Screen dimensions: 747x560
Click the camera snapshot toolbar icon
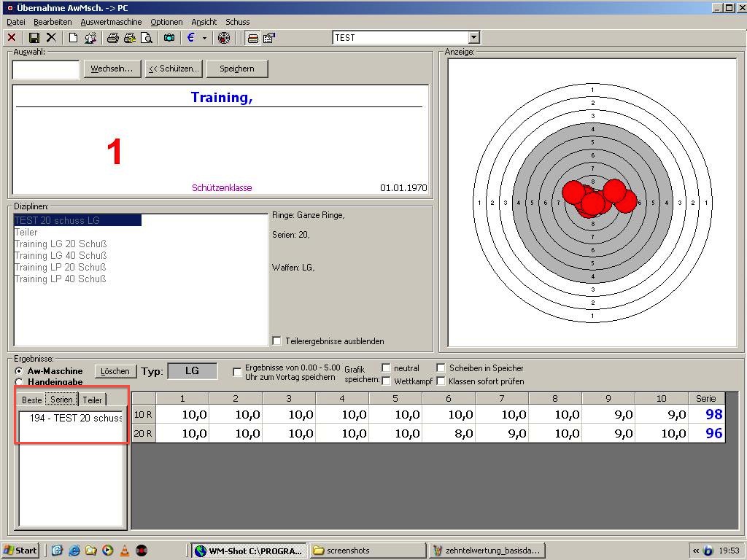coord(169,38)
